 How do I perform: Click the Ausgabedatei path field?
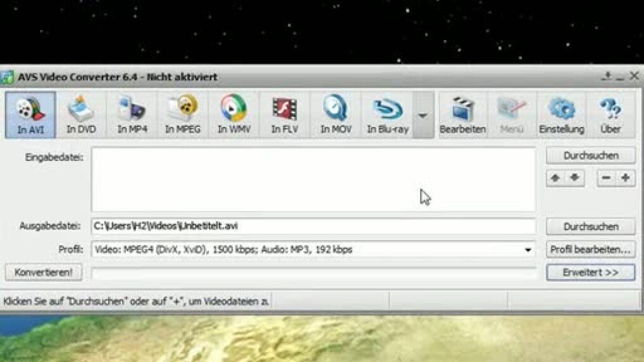coord(313,226)
